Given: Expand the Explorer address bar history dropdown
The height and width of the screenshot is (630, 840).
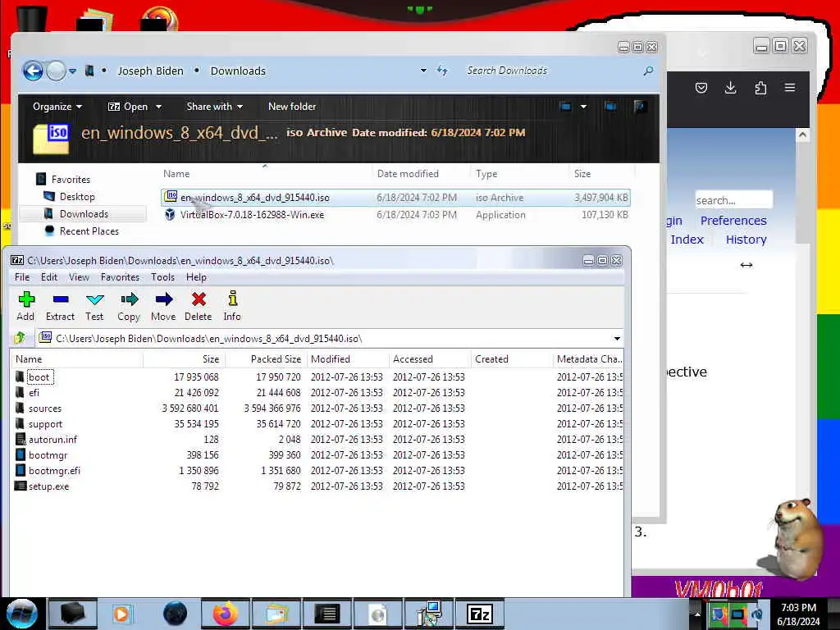Looking at the screenshot, I should tap(423, 71).
